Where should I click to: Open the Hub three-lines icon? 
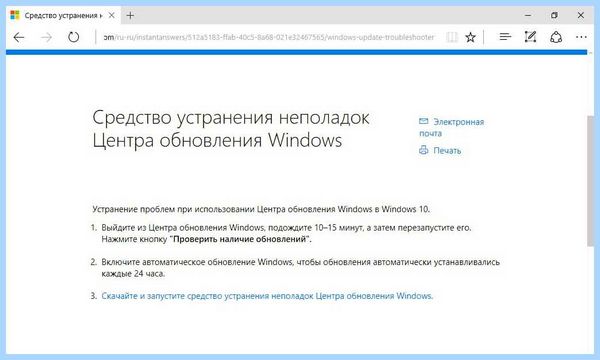pyautogui.click(x=505, y=37)
